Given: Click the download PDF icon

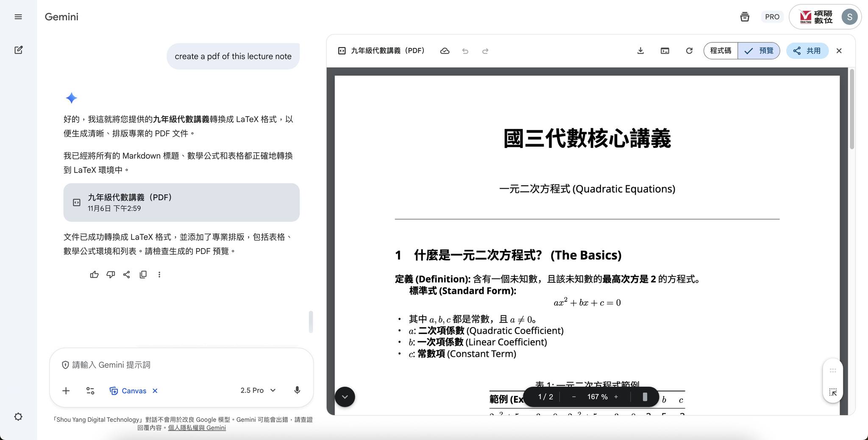Looking at the screenshot, I should click(x=640, y=51).
